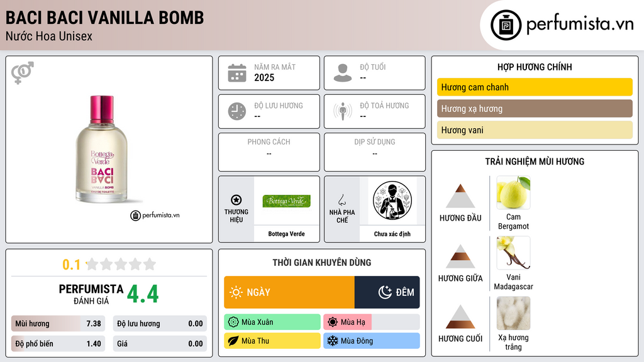Click the snowflake icon beside Mùa Đông
The height and width of the screenshot is (362, 644).
pyautogui.click(x=333, y=341)
